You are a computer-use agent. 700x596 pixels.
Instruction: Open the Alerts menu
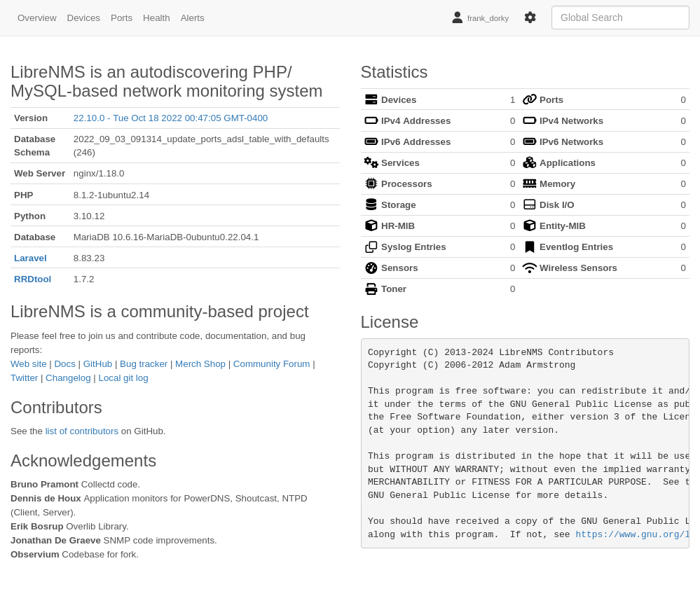tap(192, 18)
